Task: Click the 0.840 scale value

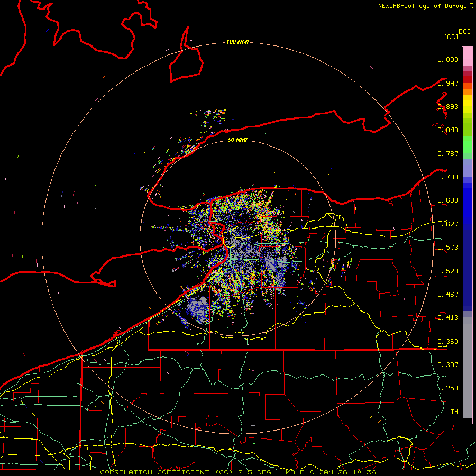Action: 448,130
